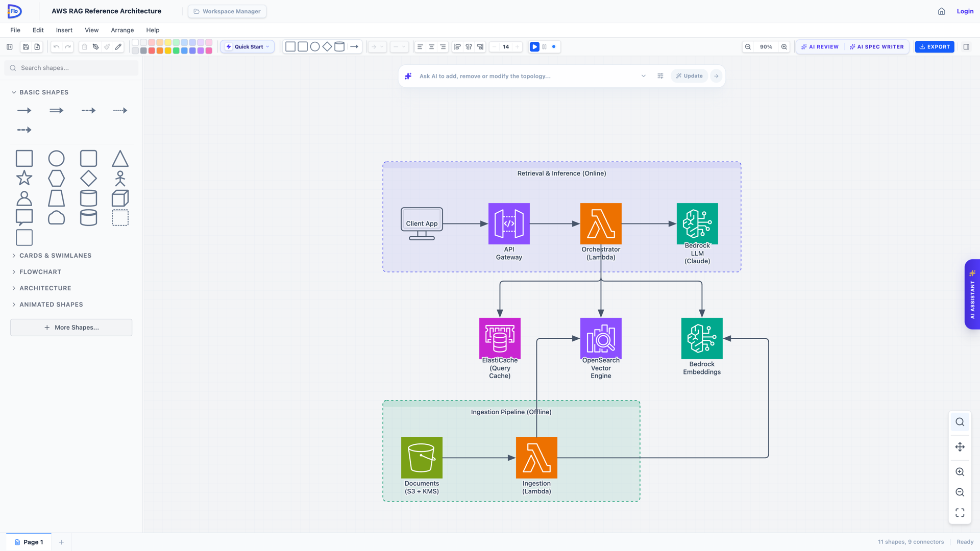Viewport: 980px width, 551px height.
Task: Open the File menu
Action: 15,30
